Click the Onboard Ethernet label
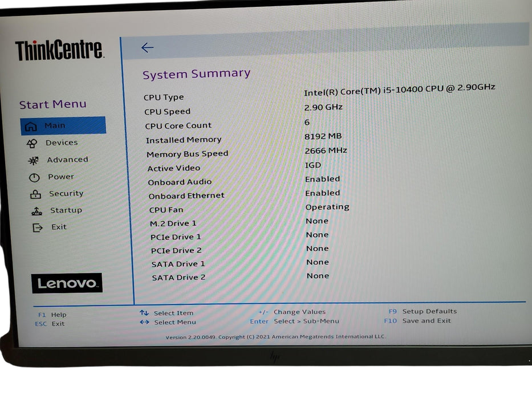Image resolution: width=532 pixels, height=399 pixels. [x=186, y=196]
